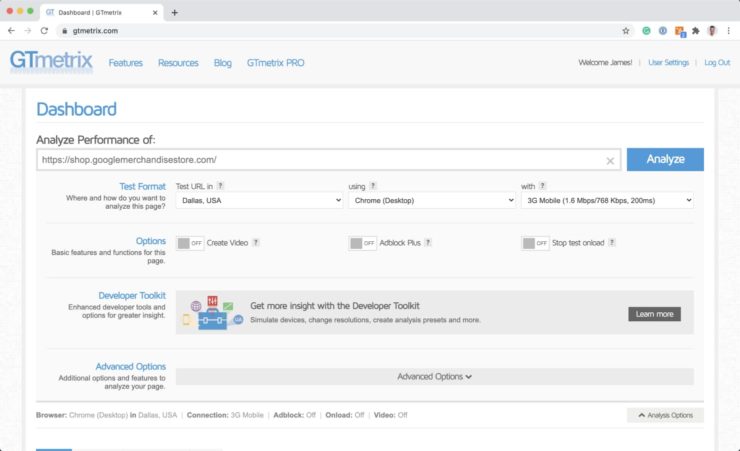
Task: Clear the URL field with the X icon
Action: 610,161
